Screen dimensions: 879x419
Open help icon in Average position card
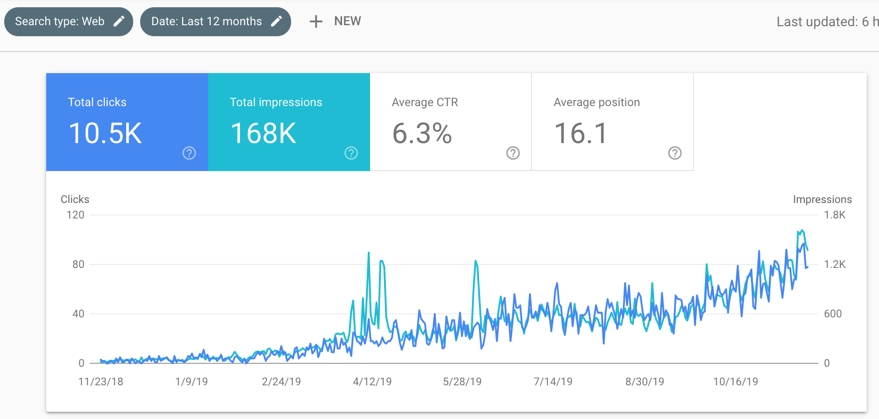coord(675,153)
